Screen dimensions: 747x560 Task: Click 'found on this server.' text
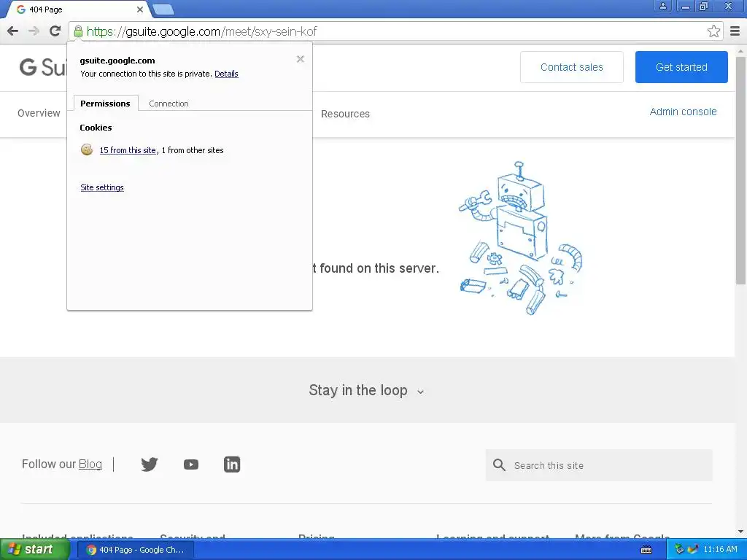point(379,268)
